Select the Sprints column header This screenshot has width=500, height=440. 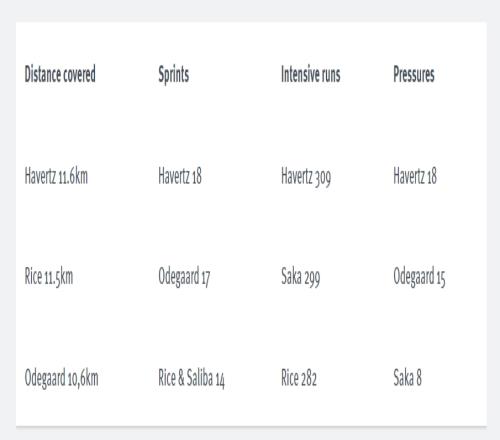(174, 74)
